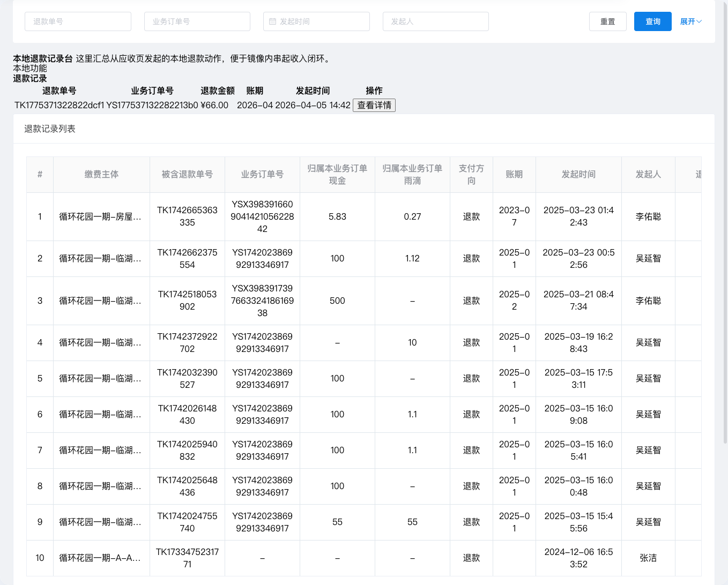The width and height of the screenshot is (728, 585).
Task: Expand filters with the 展开 chevron
Action: [690, 21]
